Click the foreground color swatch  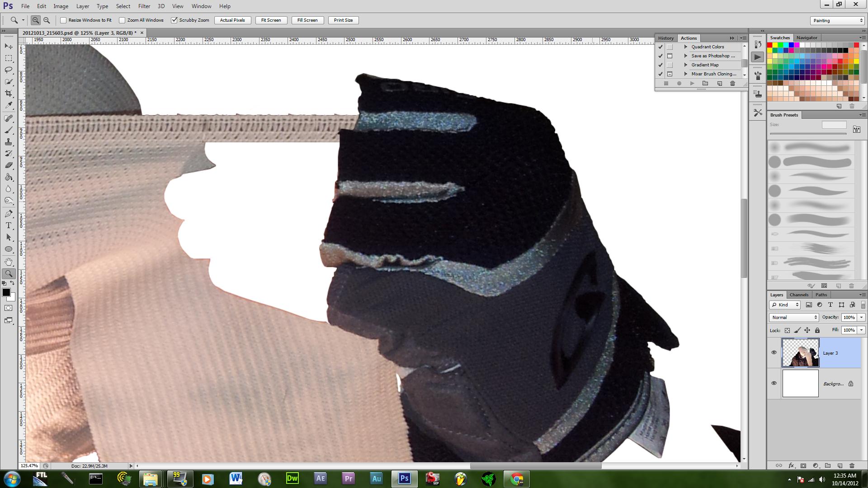tap(6, 292)
